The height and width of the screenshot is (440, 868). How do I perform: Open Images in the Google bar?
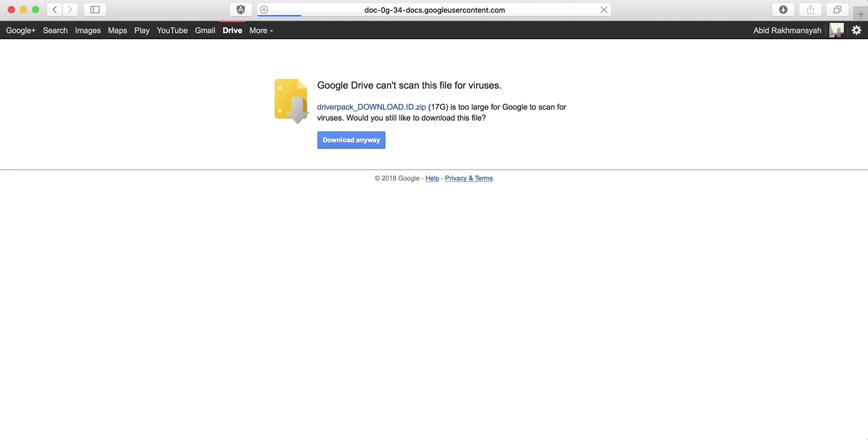tap(88, 30)
